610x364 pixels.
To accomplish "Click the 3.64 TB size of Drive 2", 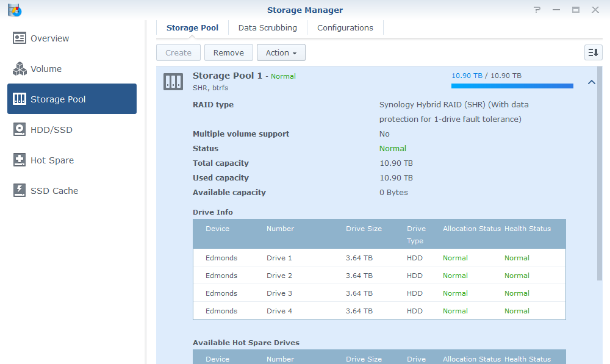I will pos(359,276).
